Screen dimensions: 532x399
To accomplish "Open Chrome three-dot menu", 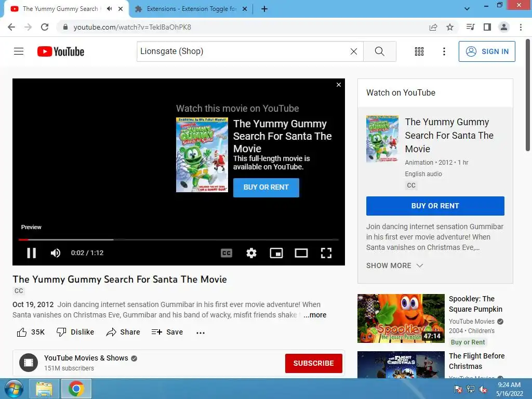I will 521,27.
